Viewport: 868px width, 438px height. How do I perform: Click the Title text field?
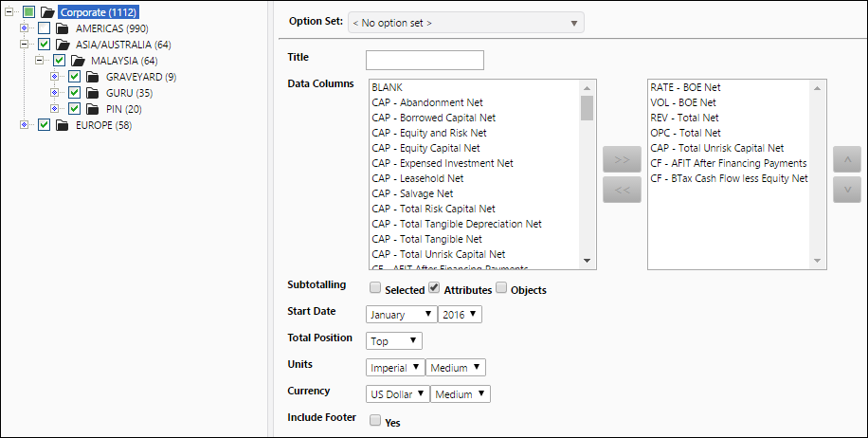(425, 60)
